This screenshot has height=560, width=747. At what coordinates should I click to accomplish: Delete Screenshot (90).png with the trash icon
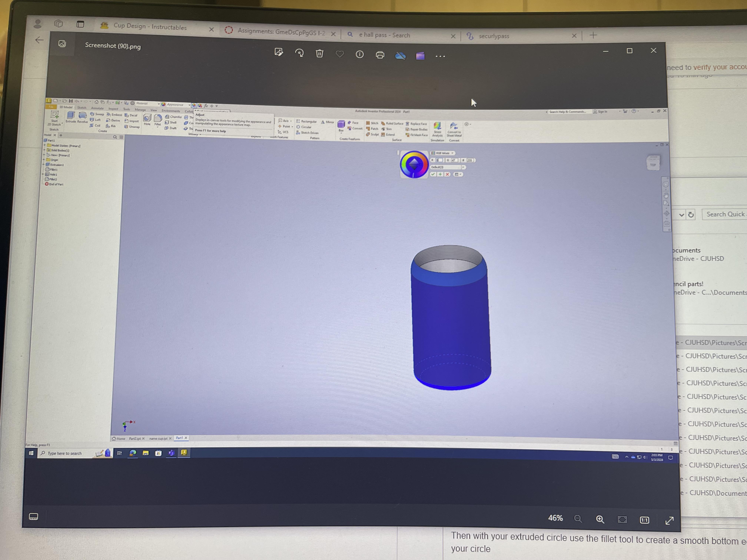(319, 53)
